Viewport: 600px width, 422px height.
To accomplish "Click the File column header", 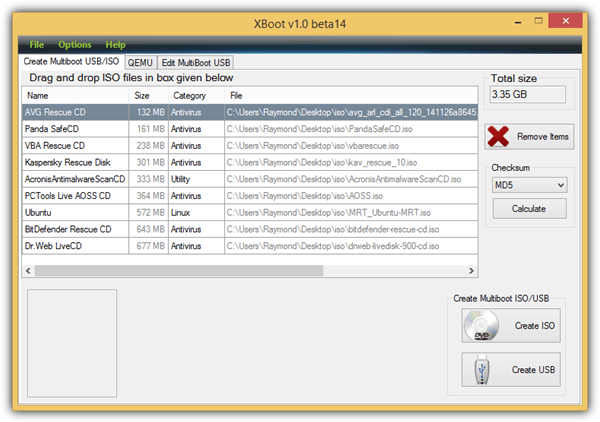I will [351, 96].
